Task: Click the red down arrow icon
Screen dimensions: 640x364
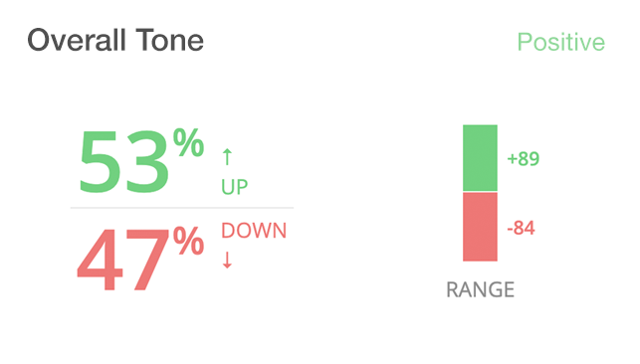Action: click(227, 260)
